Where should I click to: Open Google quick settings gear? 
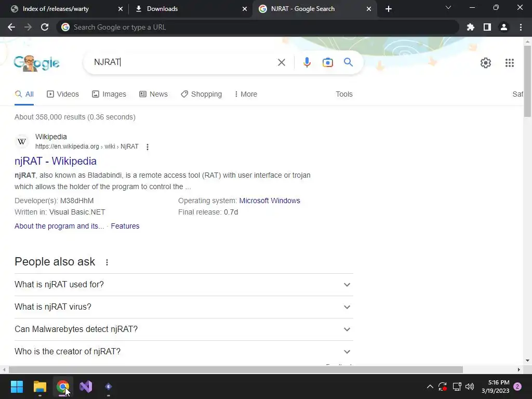[486, 63]
